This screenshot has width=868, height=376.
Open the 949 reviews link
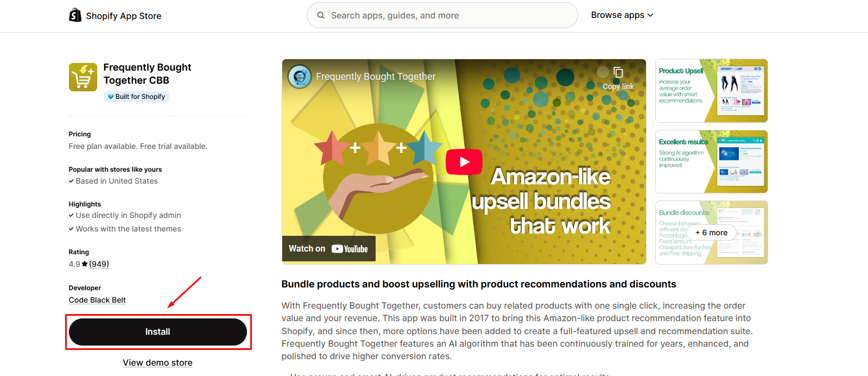pos(99,264)
